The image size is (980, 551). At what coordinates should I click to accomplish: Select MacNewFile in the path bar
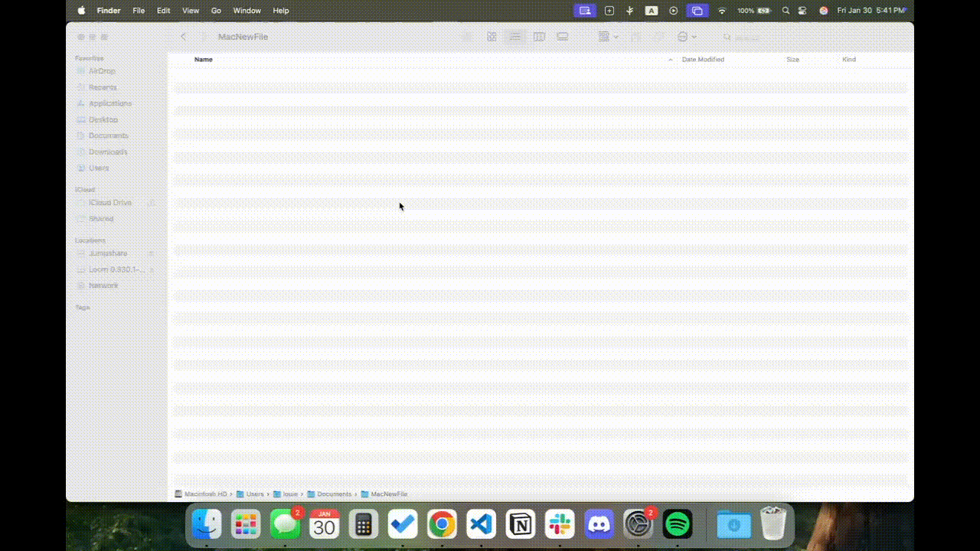[384, 494]
